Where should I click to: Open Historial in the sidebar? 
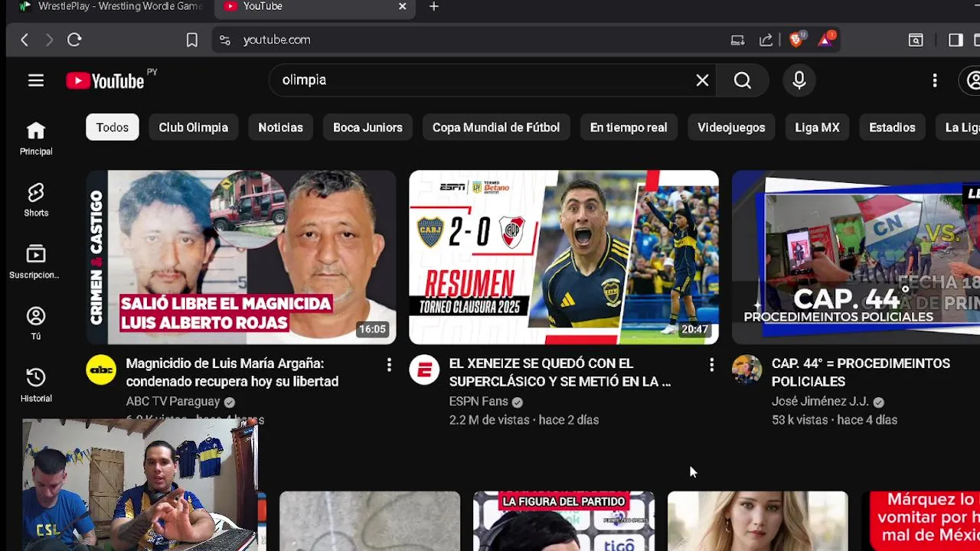pyautogui.click(x=36, y=385)
